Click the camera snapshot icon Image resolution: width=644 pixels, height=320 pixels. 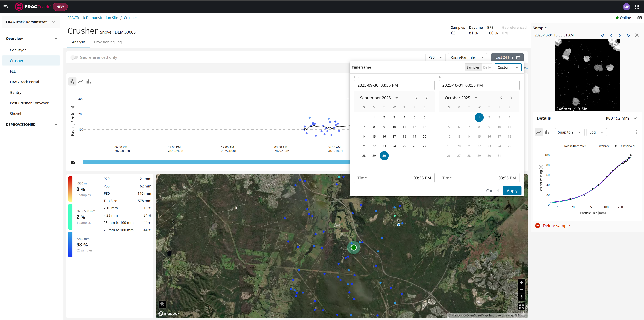[x=73, y=162]
